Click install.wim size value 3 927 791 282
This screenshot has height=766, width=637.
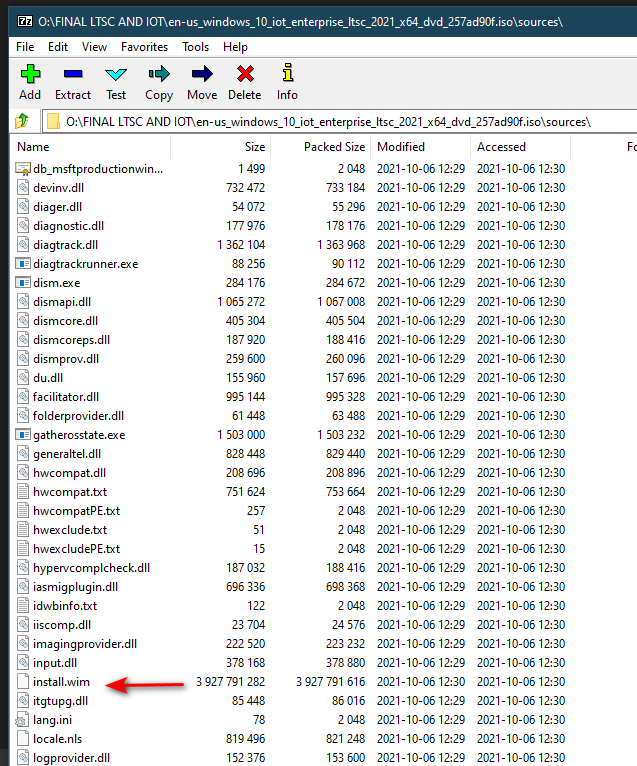(231, 682)
